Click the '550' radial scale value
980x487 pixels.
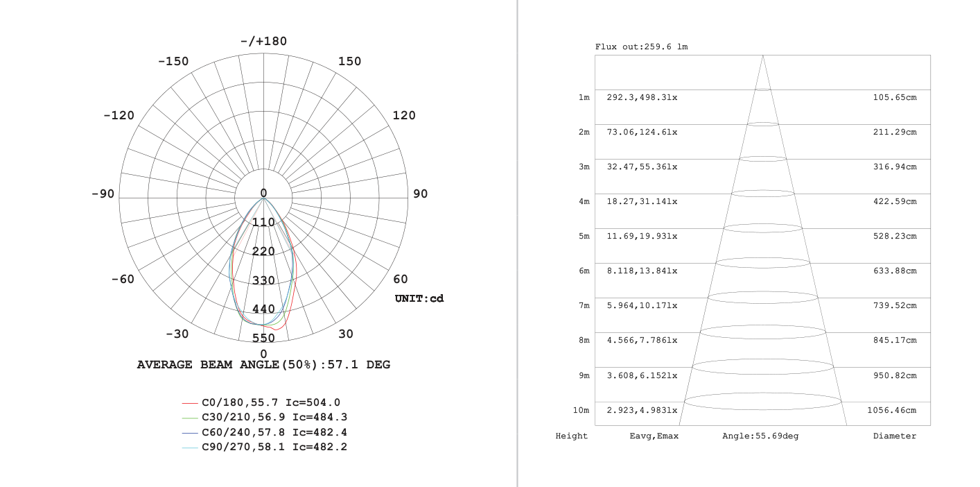pos(263,338)
